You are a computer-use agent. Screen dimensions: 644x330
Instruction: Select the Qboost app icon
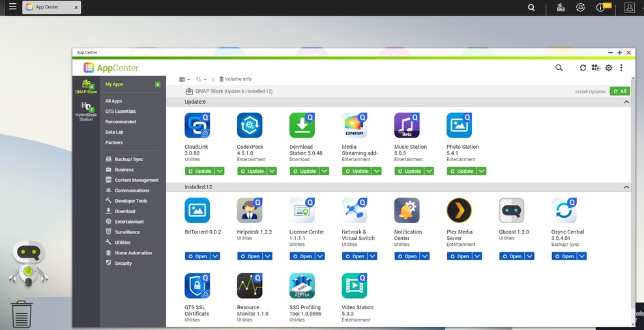tap(512, 211)
